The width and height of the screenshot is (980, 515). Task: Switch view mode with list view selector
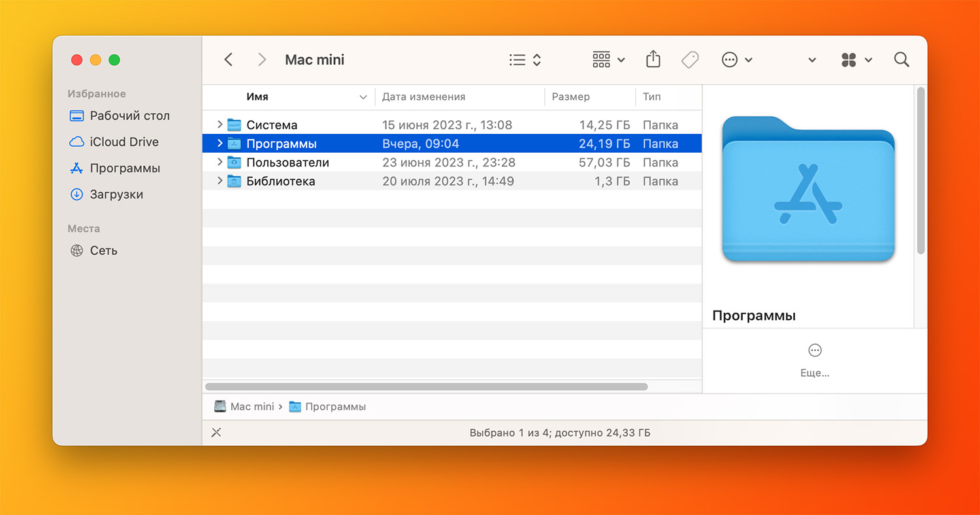tap(525, 60)
